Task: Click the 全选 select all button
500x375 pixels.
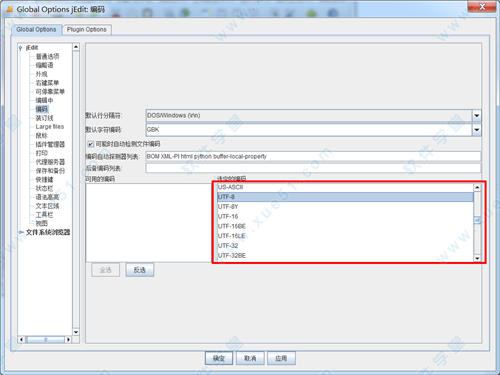Action: pyautogui.click(x=105, y=270)
